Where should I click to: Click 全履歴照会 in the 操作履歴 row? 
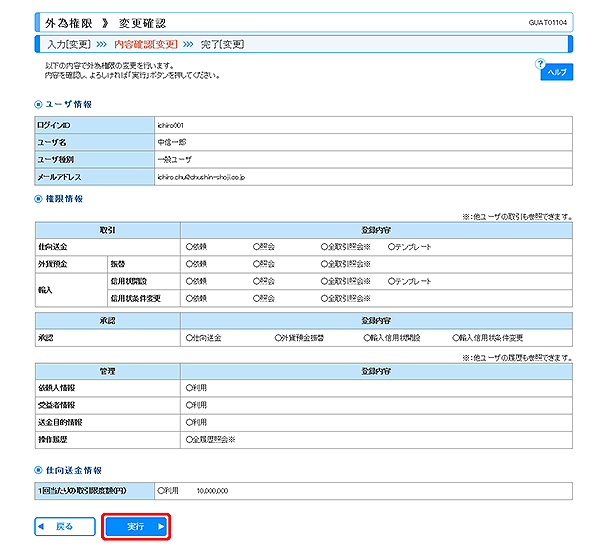point(210,440)
